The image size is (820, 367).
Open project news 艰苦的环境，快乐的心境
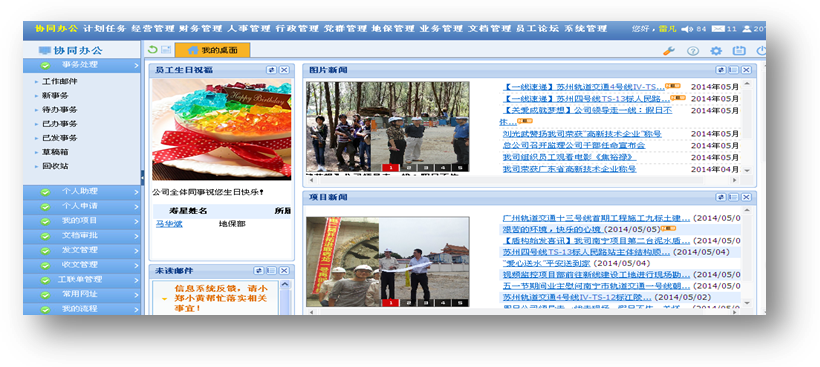coord(553,229)
